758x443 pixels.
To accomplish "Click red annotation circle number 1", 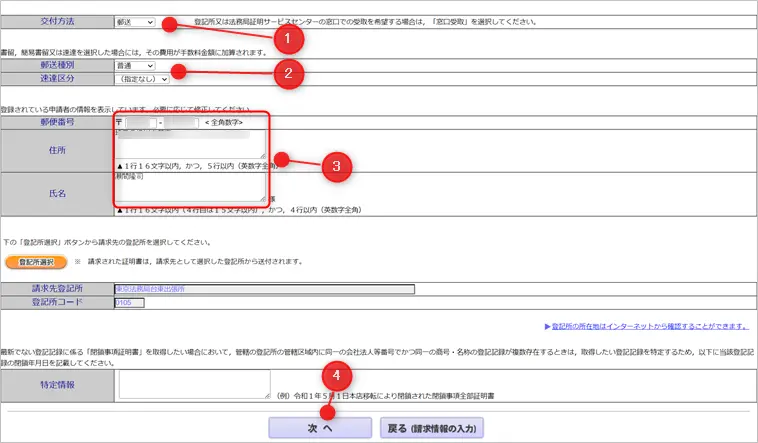I will pyautogui.click(x=289, y=39).
